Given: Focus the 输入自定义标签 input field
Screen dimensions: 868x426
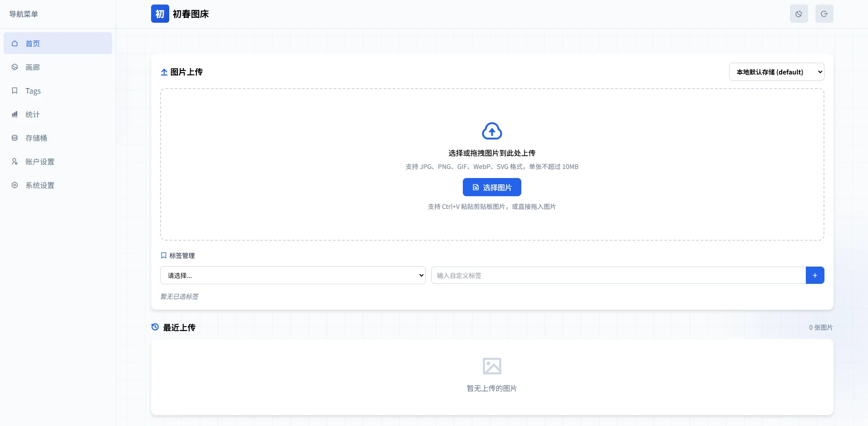Looking at the screenshot, I should pyautogui.click(x=618, y=275).
